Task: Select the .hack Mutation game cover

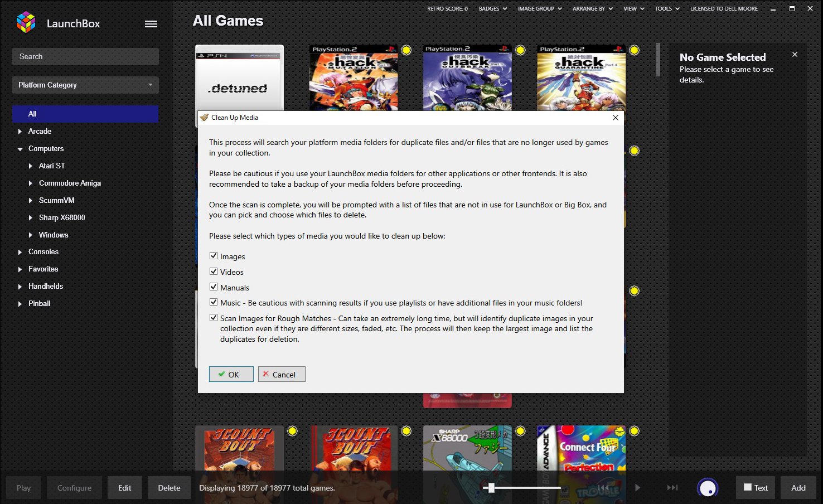Action: tap(354, 78)
